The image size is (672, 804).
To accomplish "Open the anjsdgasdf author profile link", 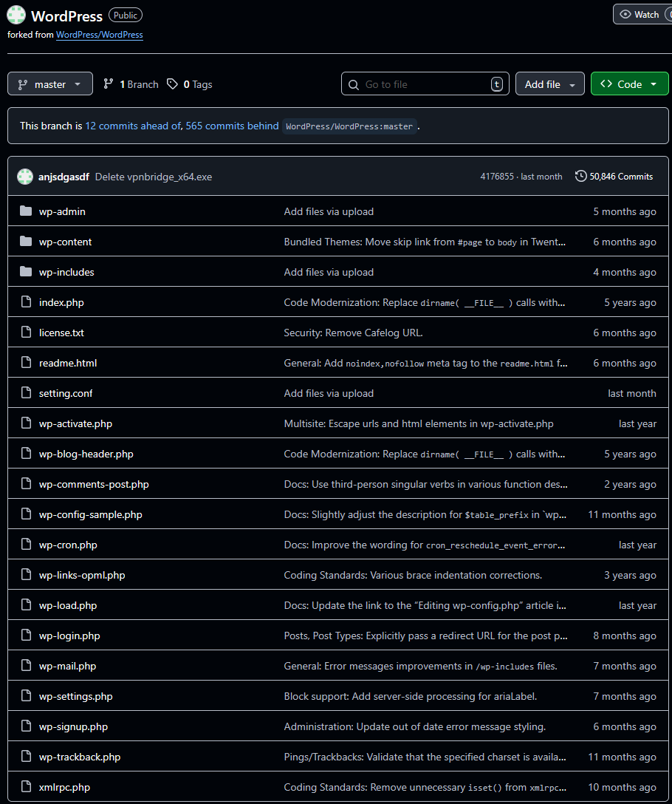I will tap(64, 177).
